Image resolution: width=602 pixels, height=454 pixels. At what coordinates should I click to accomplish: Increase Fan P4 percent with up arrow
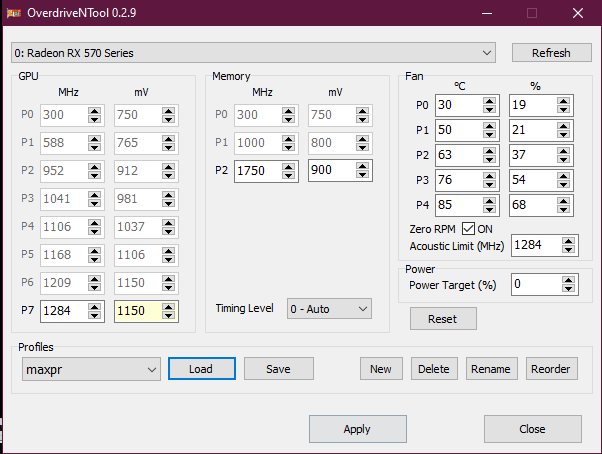tap(563, 201)
